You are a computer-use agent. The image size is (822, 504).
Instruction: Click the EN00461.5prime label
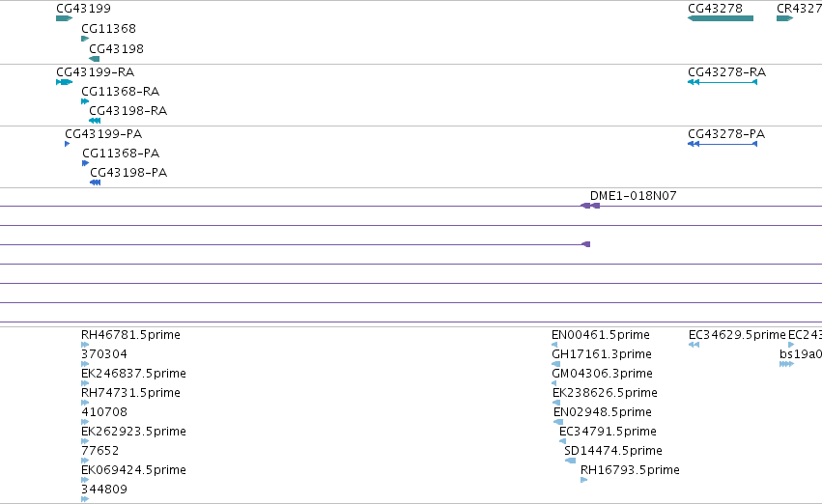click(x=600, y=335)
